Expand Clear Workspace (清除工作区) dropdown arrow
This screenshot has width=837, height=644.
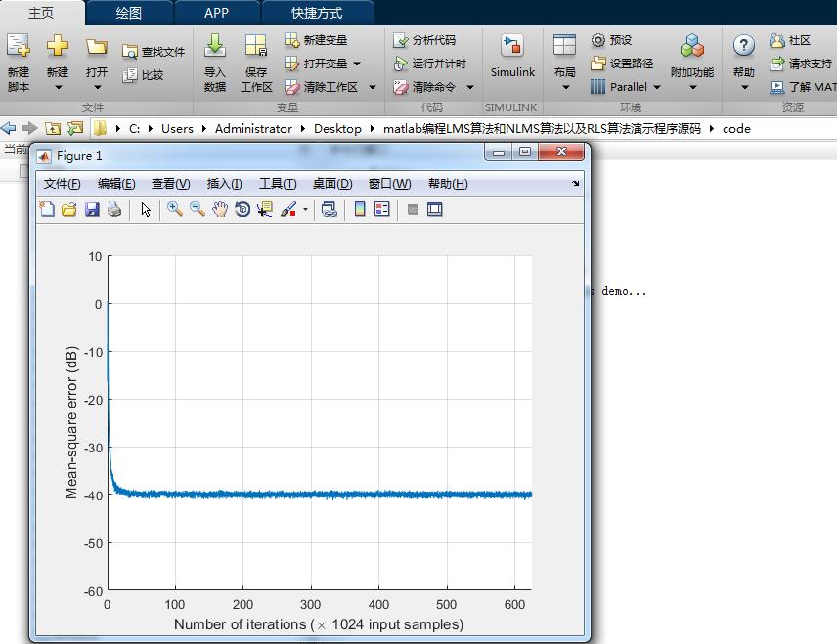373,87
